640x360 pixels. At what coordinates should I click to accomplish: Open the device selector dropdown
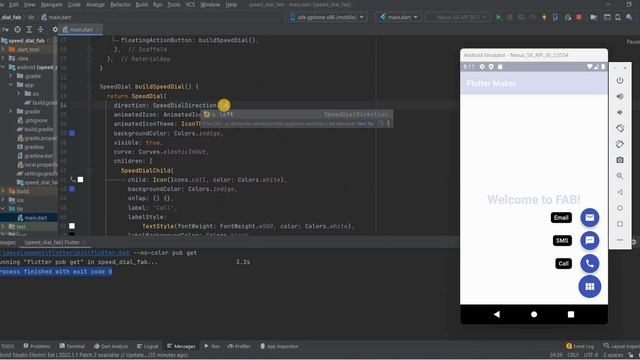[x=327, y=17]
